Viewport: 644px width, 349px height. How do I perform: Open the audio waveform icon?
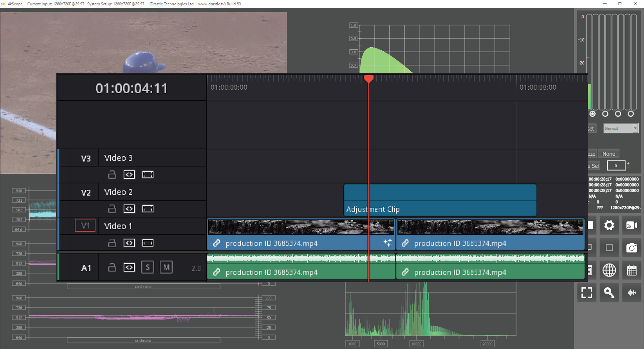632,293
